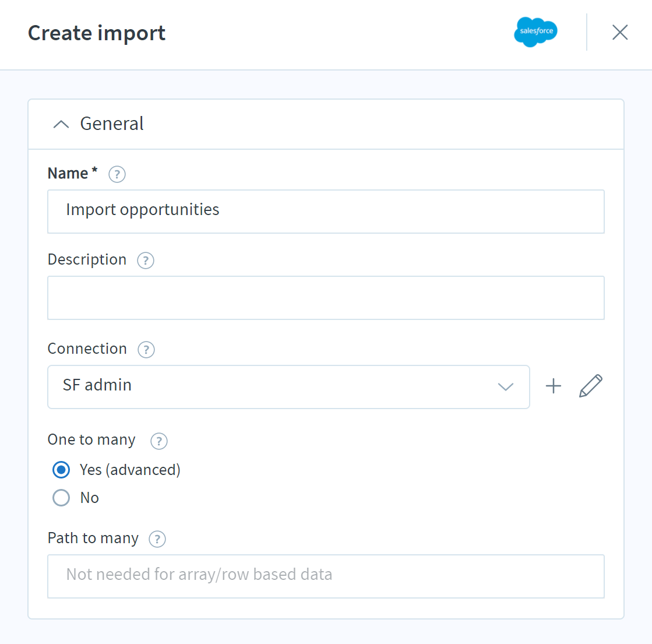Click the Salesforce logo icon
This screenshot has height=644, width=652.
[535, 32]
